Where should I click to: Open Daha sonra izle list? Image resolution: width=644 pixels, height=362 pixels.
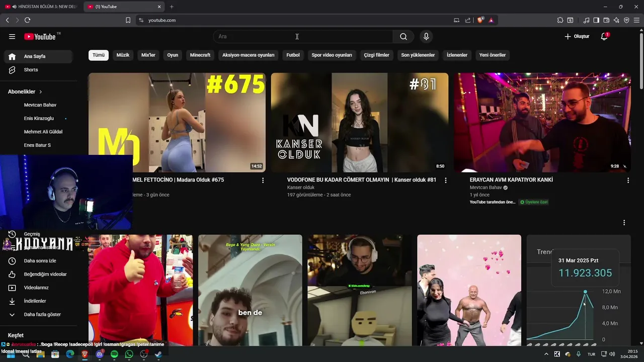coord(40,261)
